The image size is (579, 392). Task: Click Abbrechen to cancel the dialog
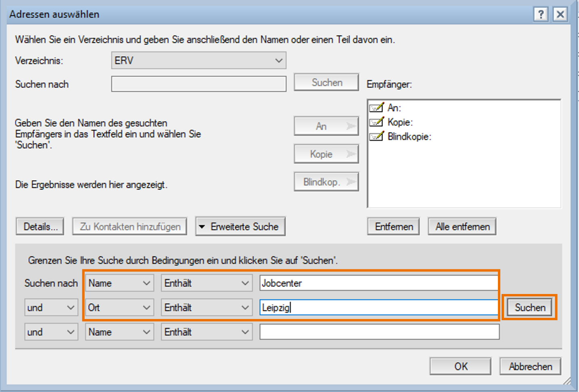(x=530, y=367)
